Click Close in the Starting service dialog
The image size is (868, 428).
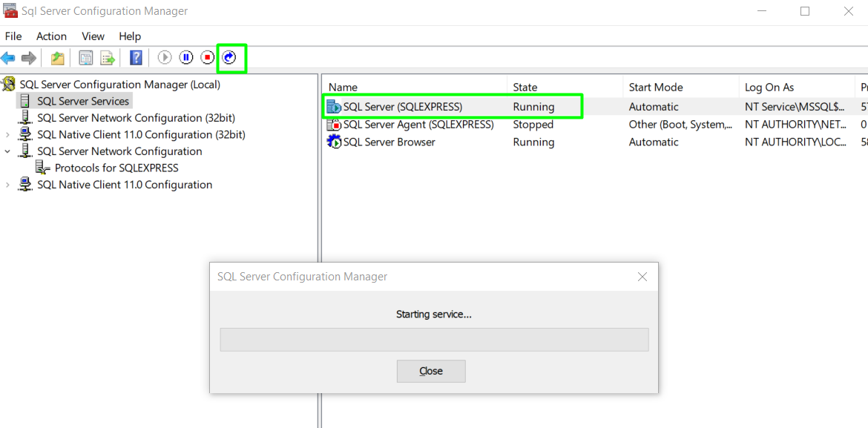click(431, 371)
